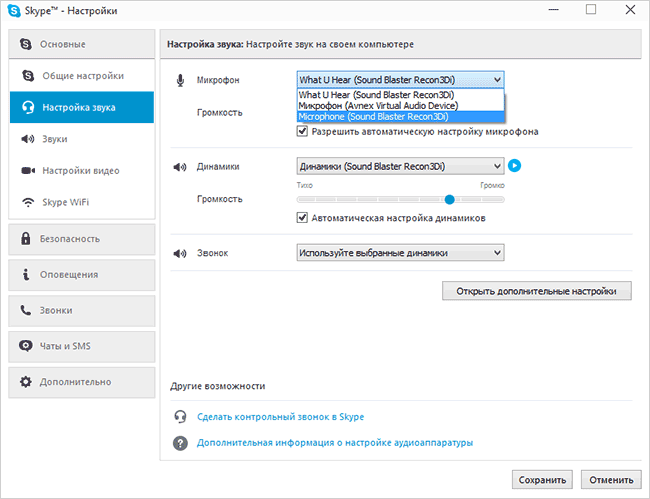This screenshot has width=650, height=499.
Task: Click Сохранить button
Action: tap(542, 480)
